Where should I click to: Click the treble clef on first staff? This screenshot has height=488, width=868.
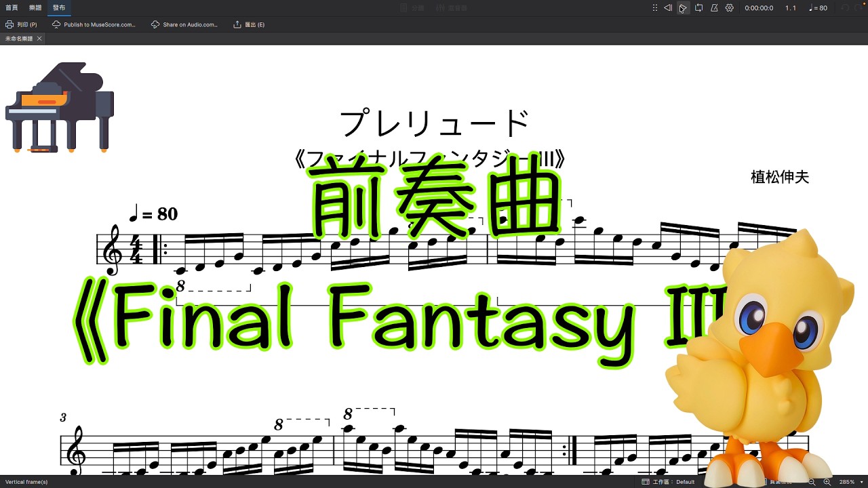pyautogui.click(x=113, y=249)
